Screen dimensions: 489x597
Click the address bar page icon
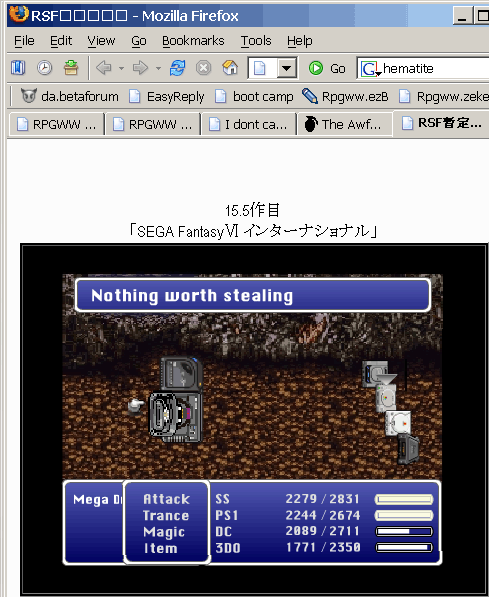click(x=259, y=68)
